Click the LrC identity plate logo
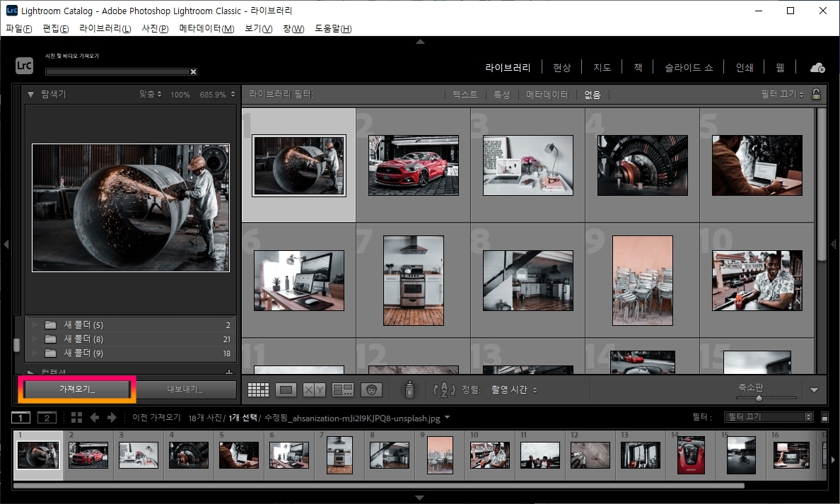Viewport: 840px width, 504px height. pyautogui.click(x=24, y=66)
